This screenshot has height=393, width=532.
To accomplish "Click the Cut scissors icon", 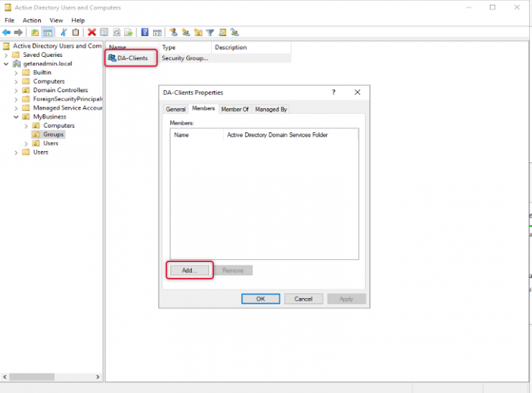I will [x=64, y=33].
